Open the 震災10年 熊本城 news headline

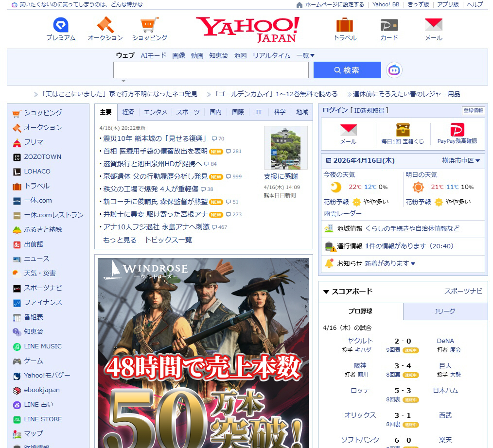tap(155, 138)
